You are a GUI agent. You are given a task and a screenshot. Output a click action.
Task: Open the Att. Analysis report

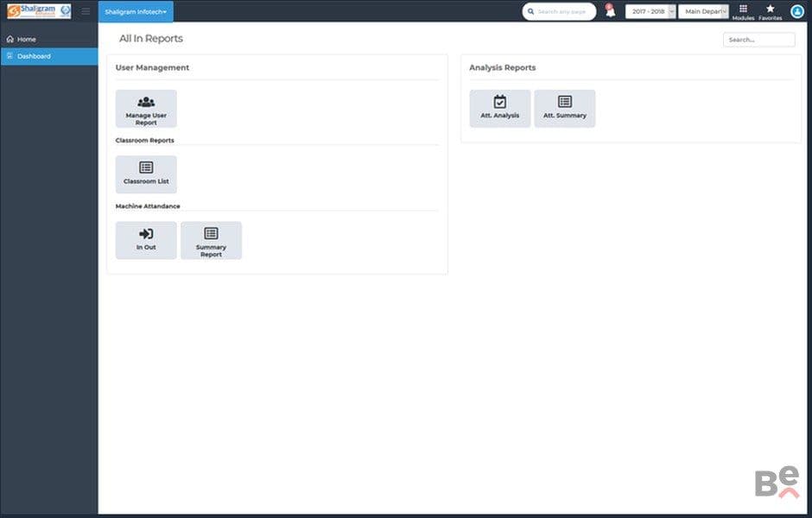coord(500,109)
